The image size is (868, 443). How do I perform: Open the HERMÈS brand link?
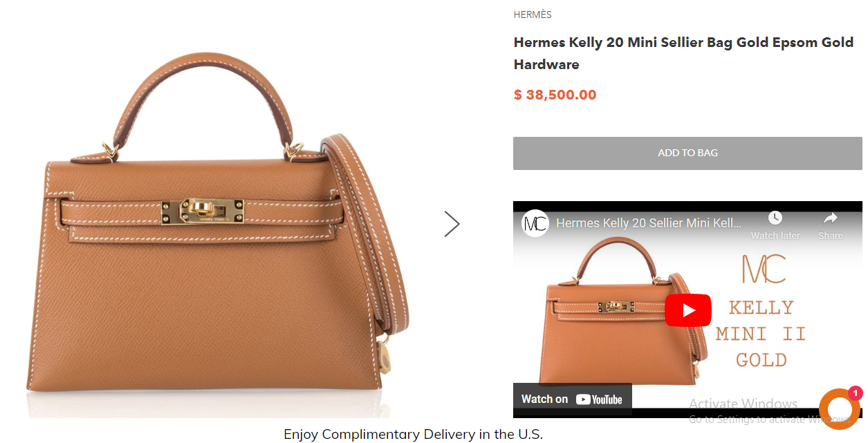coord(533,15)
